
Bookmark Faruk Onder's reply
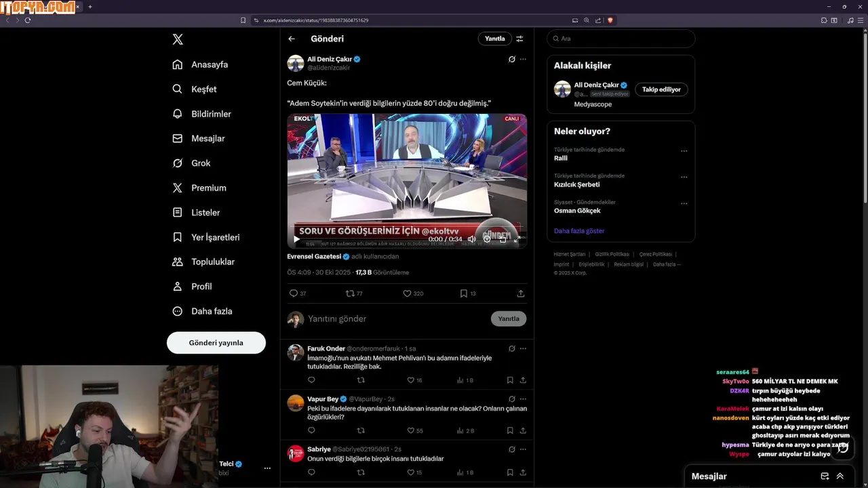tap(510, 380)
